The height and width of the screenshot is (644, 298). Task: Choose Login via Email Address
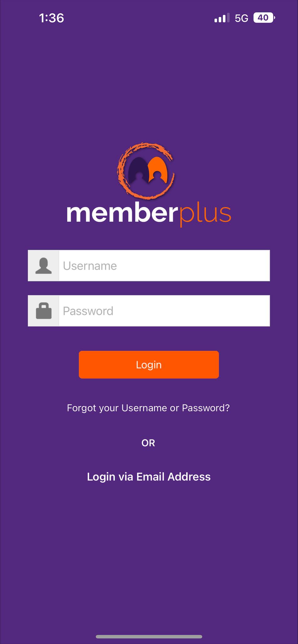149,477
